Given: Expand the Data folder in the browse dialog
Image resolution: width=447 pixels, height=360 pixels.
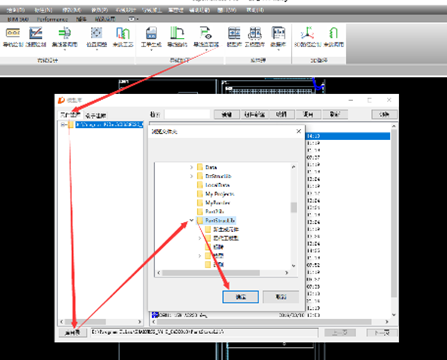Looking at the screenshot, I should [x=191, y=167].
